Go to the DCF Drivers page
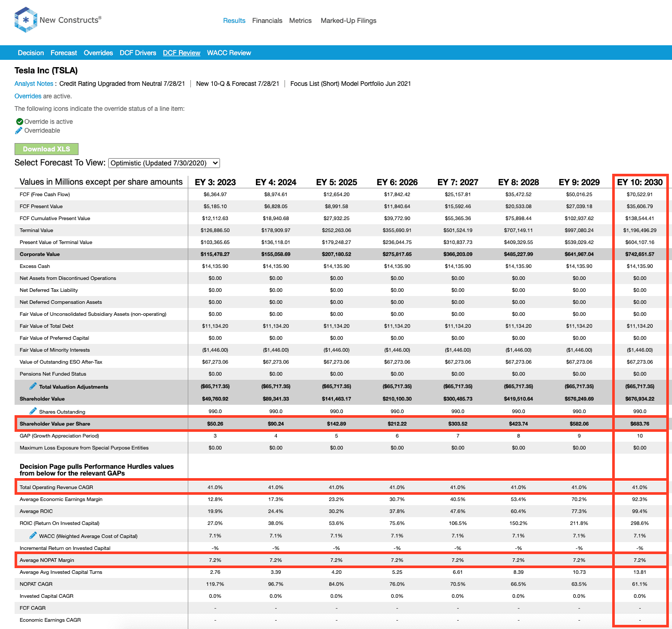The height and width of the screenshot is (629, 672). click(138, 53)
